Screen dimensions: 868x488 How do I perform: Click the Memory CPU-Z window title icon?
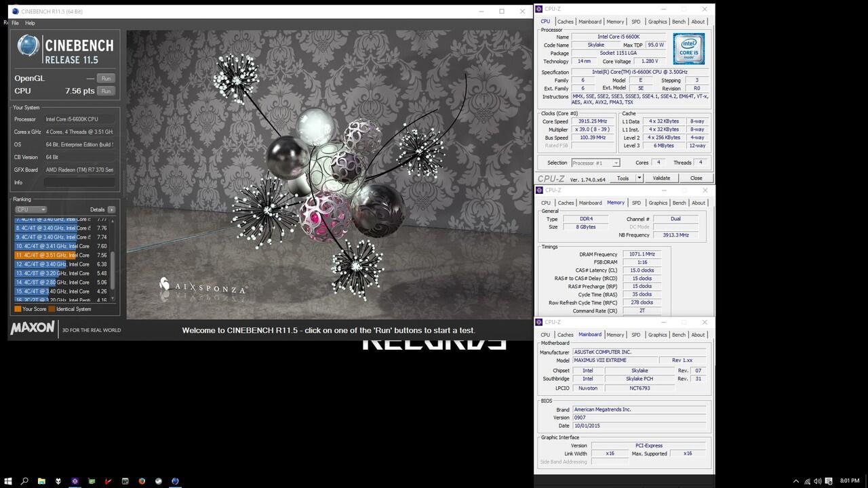539,190
